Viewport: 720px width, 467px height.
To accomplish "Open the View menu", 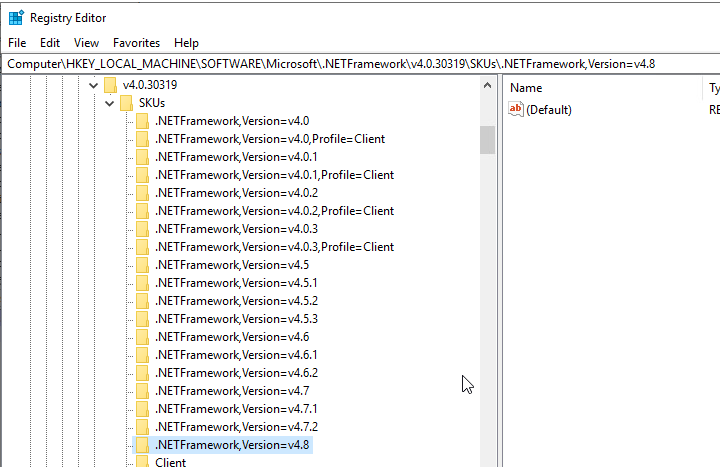I will [x=86, y=43].
